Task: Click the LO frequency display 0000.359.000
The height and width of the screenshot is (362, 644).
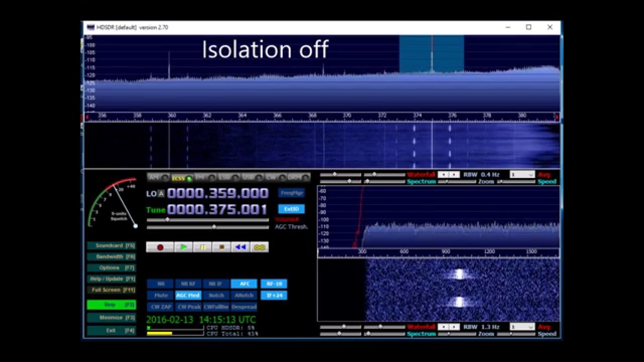Action: tap(218, 194)
